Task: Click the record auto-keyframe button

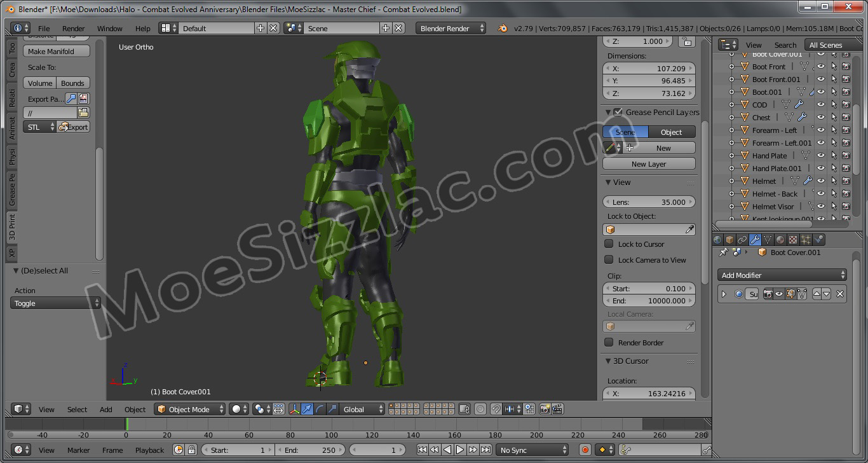Action: point(585,450)
